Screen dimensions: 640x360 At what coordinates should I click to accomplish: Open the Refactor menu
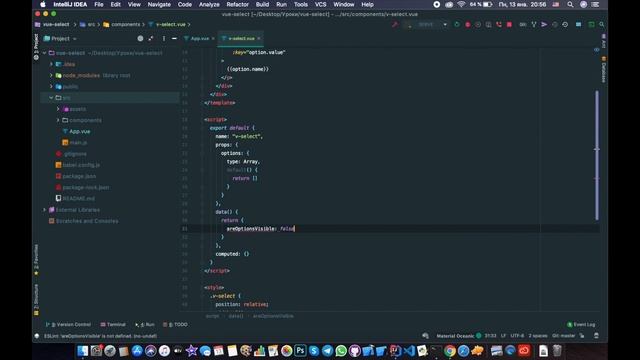point(238,4)
